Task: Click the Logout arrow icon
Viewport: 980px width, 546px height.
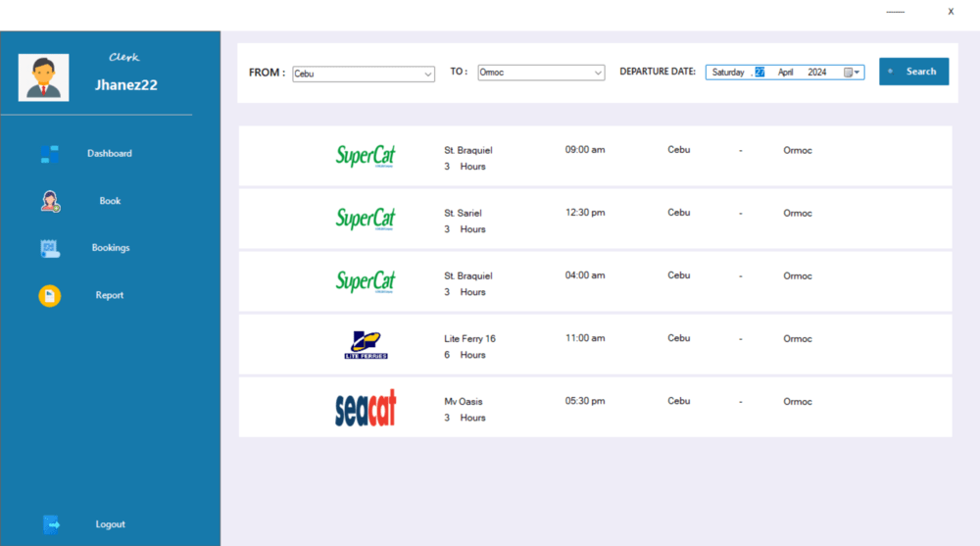Action: (x=51, y=524)
